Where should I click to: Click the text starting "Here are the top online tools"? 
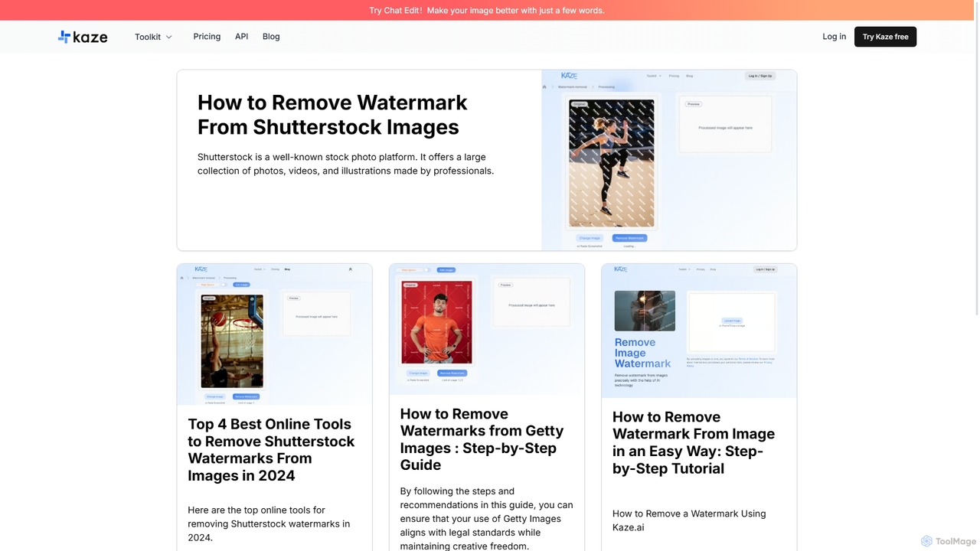point(269,523)
